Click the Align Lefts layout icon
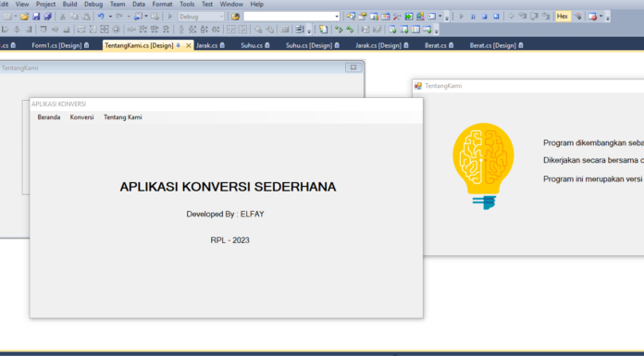Viewport: 644px width, 356px height. tap(5, 30)
